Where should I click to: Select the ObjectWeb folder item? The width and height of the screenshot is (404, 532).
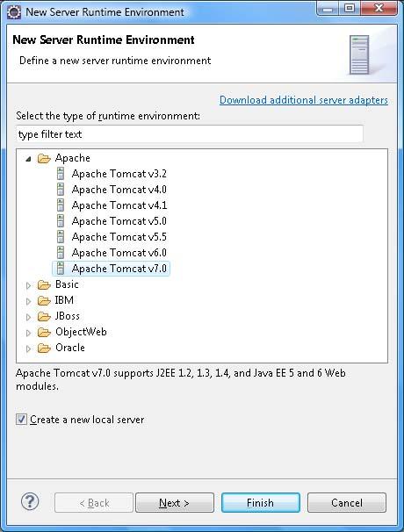point(81,332)
